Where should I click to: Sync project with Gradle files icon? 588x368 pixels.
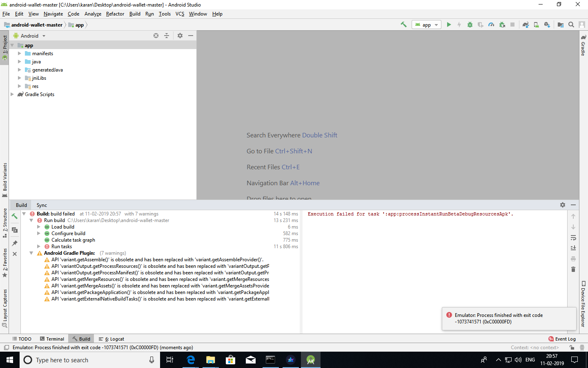526,25
